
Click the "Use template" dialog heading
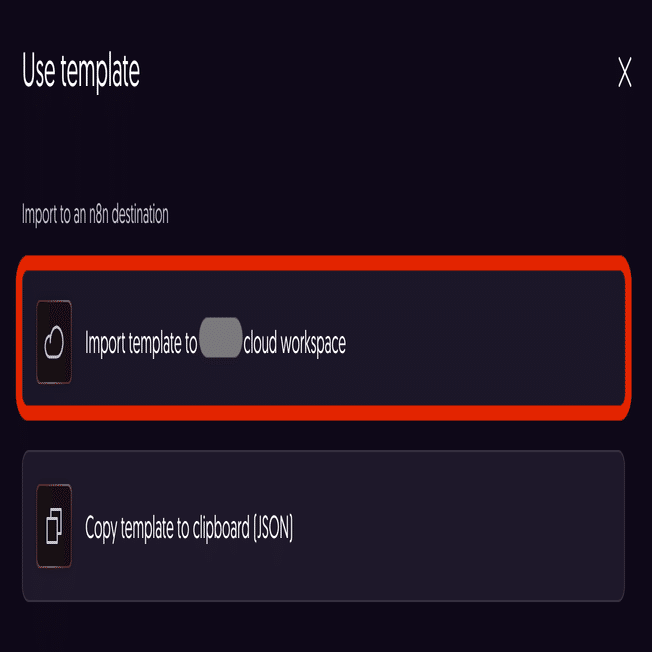(x=81, y=72)
